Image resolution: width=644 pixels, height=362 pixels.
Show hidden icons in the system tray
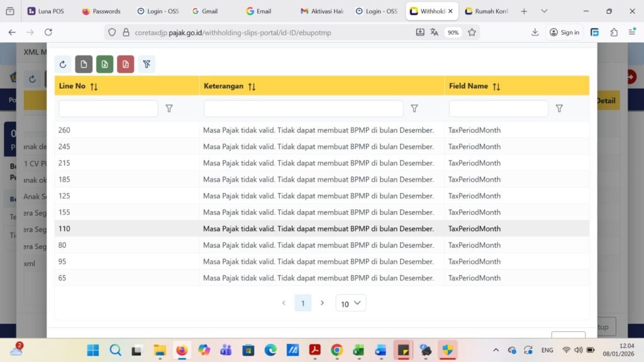click(x=496, y=350)
